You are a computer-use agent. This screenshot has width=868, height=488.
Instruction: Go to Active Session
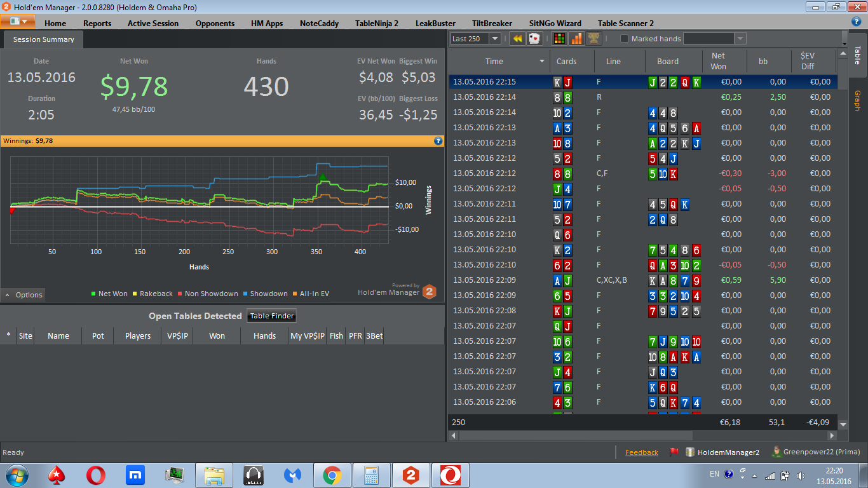153,24
